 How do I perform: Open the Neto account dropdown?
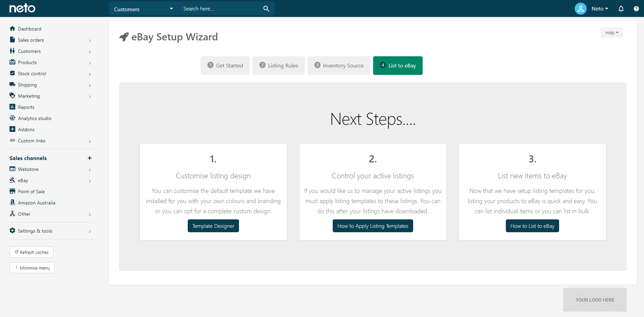pos(600,9)
